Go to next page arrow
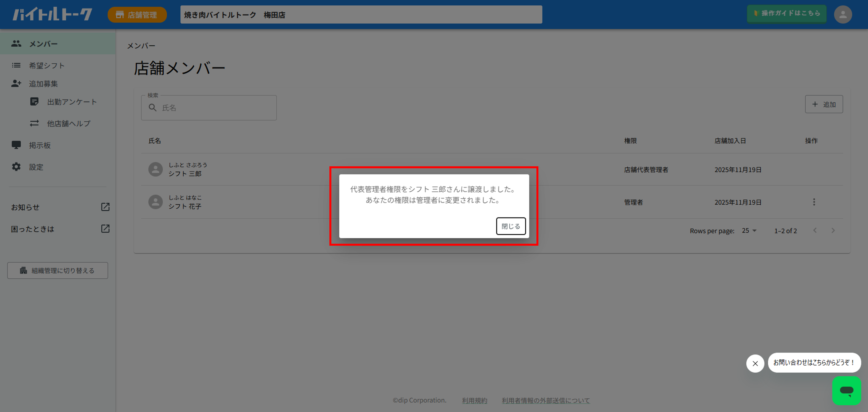The image size is (868, 412). click(833, 230)
